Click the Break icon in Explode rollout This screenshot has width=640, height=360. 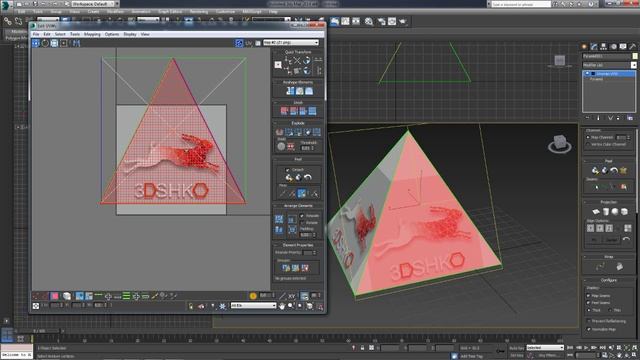280,132
